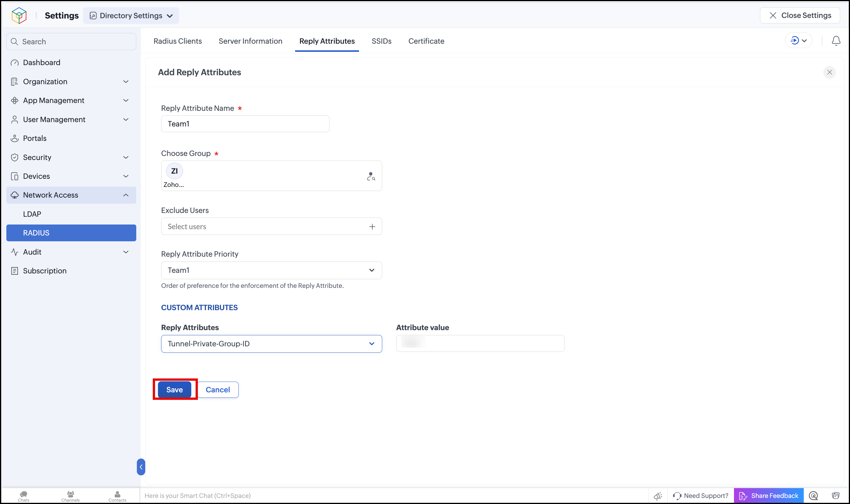This screenshot has height=504, width=850.
Task: Click the CUSTOM ATTRIBUTES heading
Action: 199,308
